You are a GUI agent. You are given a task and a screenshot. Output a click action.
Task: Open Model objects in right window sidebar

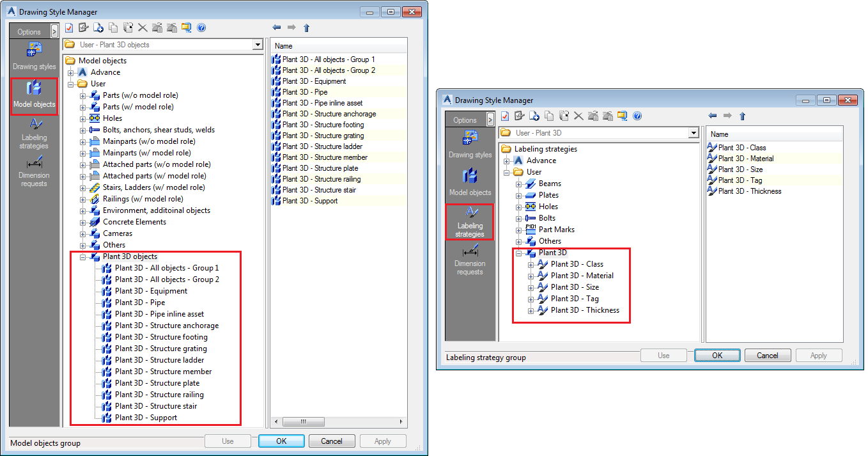point(470,182)
